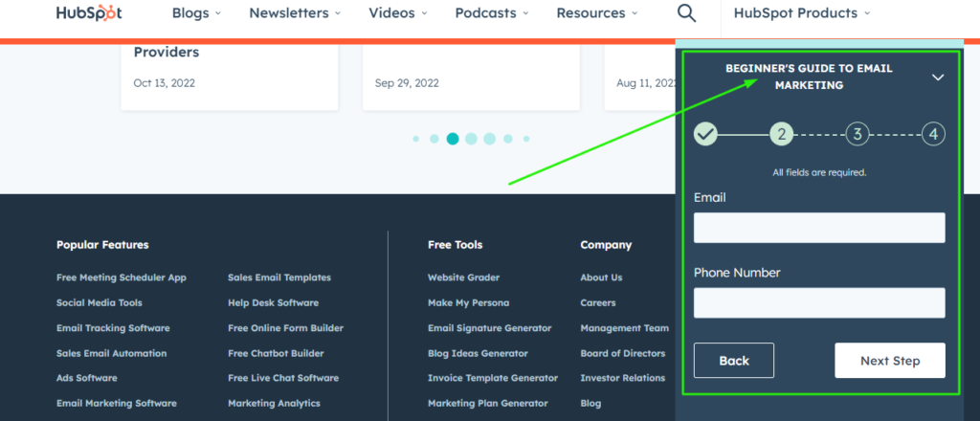Open Marketing Analytics link

[x=275, y=404]
